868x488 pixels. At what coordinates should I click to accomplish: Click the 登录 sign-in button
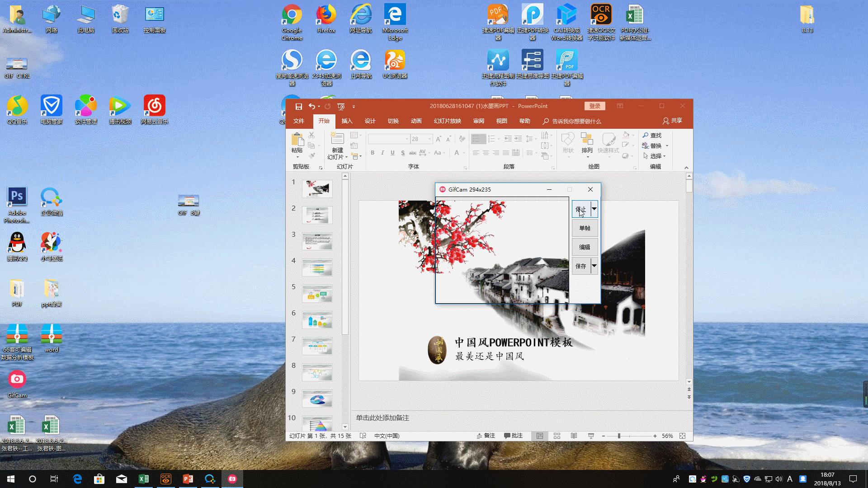(594, 106)
